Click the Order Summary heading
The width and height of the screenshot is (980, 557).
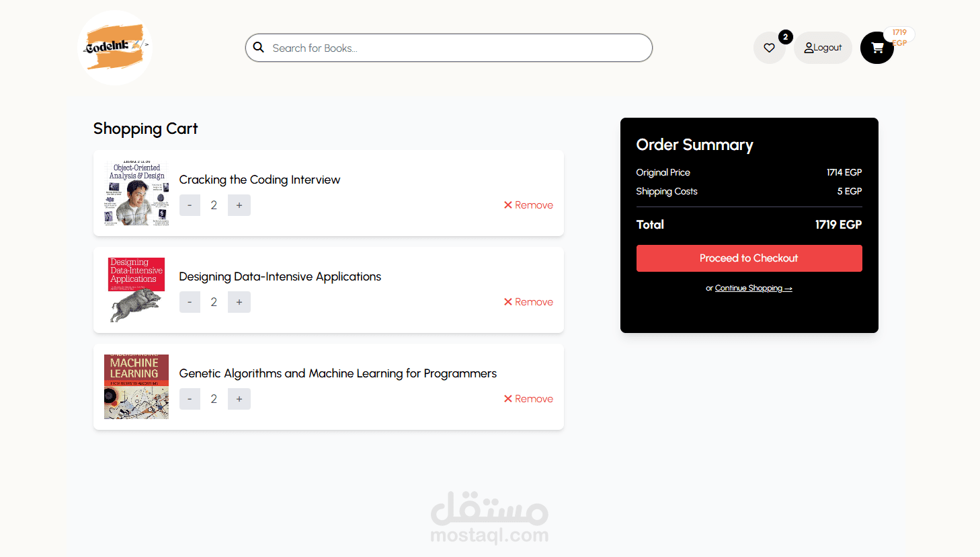coord(694,145)
